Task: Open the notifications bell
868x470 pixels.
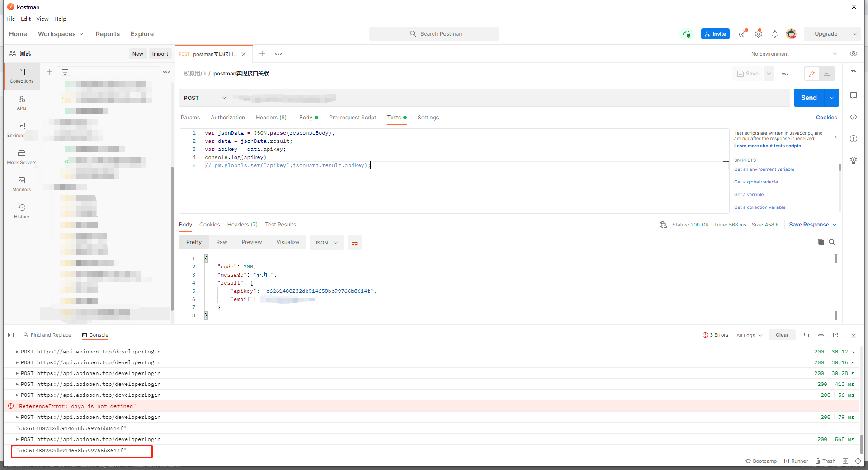Action: 775,34
